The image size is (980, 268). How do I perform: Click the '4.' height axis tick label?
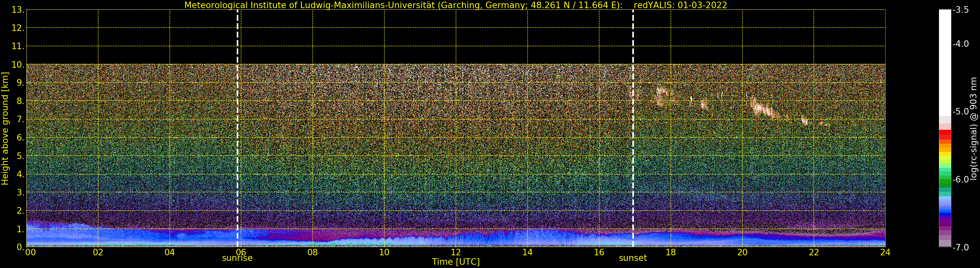click(21, 174)
